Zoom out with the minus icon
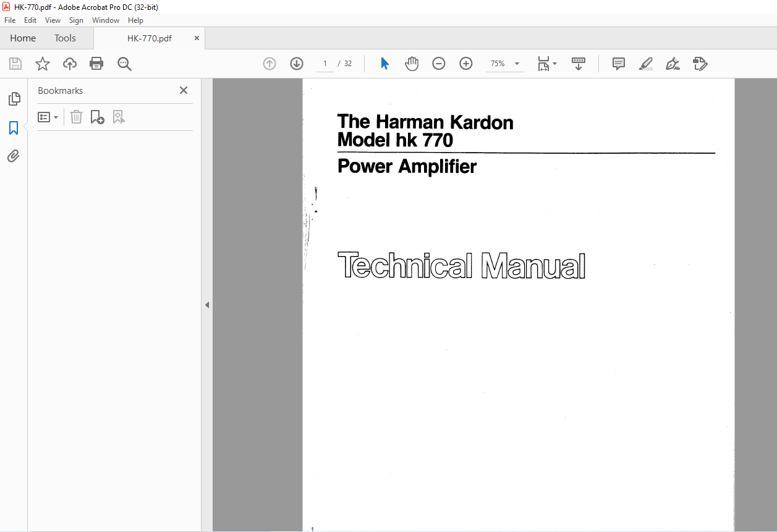Viewport: 777px width, 532px height. coord(439,64)
